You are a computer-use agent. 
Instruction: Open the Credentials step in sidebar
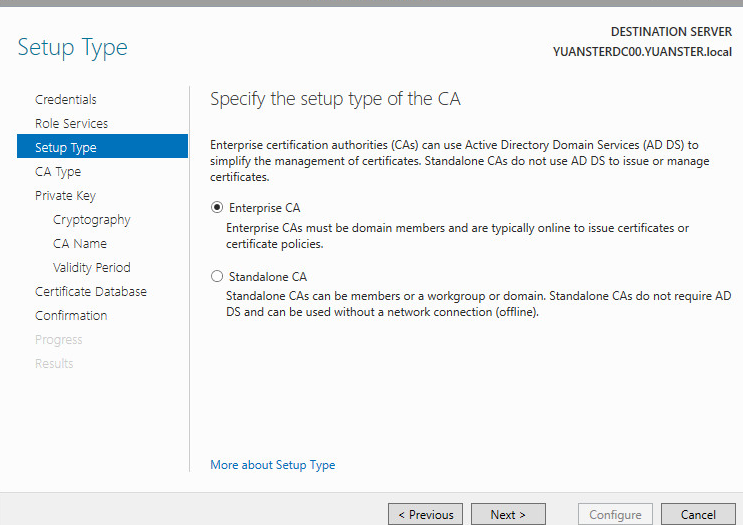click(66, 100)
